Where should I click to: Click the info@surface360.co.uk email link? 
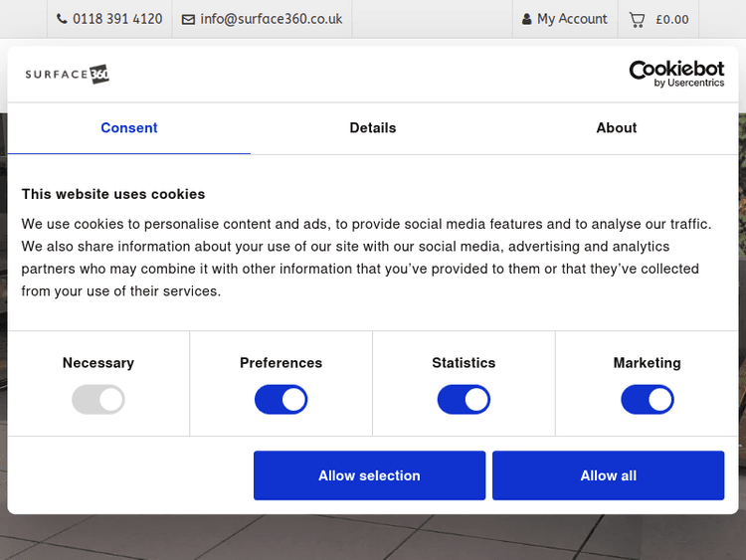[272, 19]
